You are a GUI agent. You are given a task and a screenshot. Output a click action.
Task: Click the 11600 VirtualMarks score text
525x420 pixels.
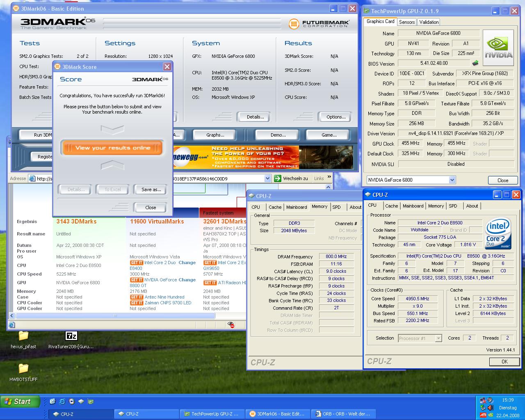click(157, 221)
